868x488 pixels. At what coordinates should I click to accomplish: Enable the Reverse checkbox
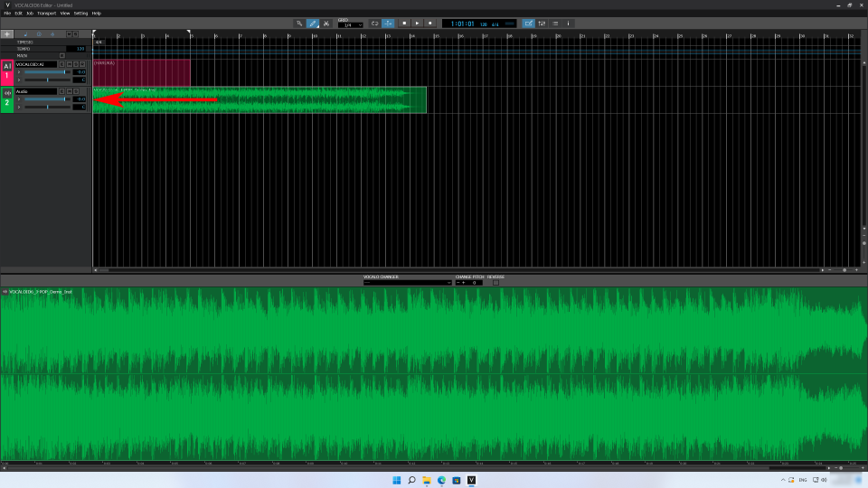(x=495, y=283)
